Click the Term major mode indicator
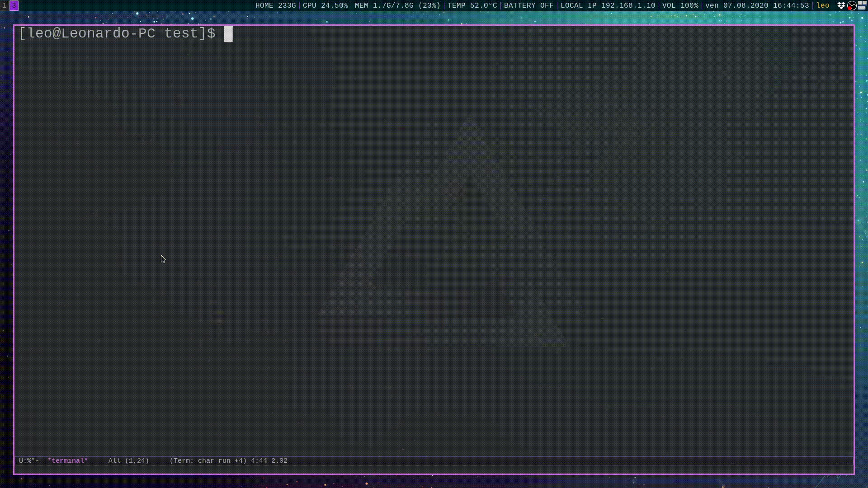Viewport: 868px width, 488px height. pyautogui.click(x=208, y=461)
